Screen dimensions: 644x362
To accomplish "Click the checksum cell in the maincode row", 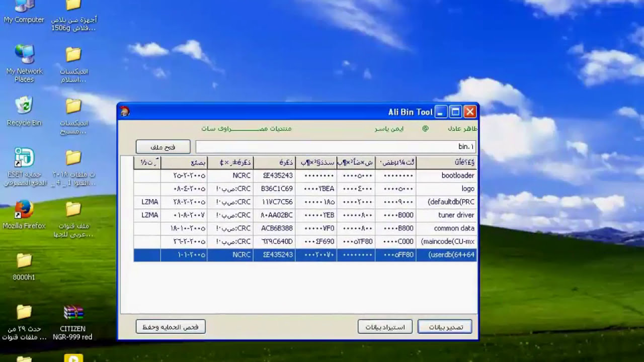I will point(275,241).
